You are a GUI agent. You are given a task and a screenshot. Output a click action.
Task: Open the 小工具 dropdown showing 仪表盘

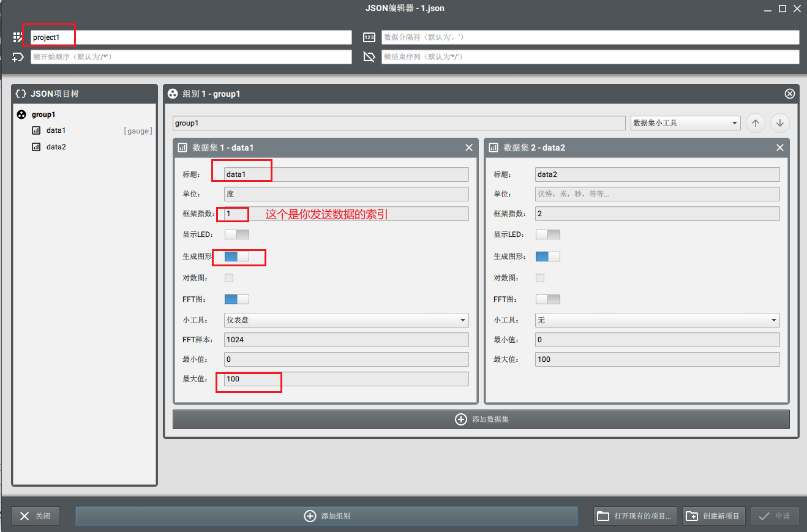point(346,320)
